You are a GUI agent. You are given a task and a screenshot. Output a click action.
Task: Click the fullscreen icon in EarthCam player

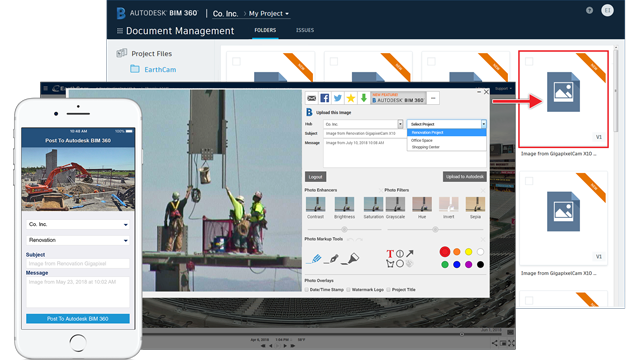click(511, 343)
